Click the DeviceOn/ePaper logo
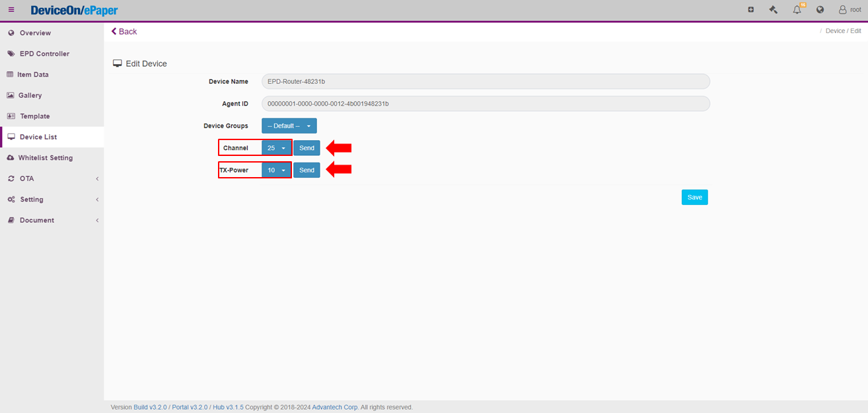This screenshot has height=413, width=868. [x=74, y=10]
